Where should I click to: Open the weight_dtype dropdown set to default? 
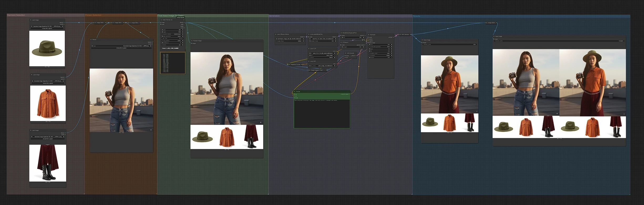click(290, 41)
